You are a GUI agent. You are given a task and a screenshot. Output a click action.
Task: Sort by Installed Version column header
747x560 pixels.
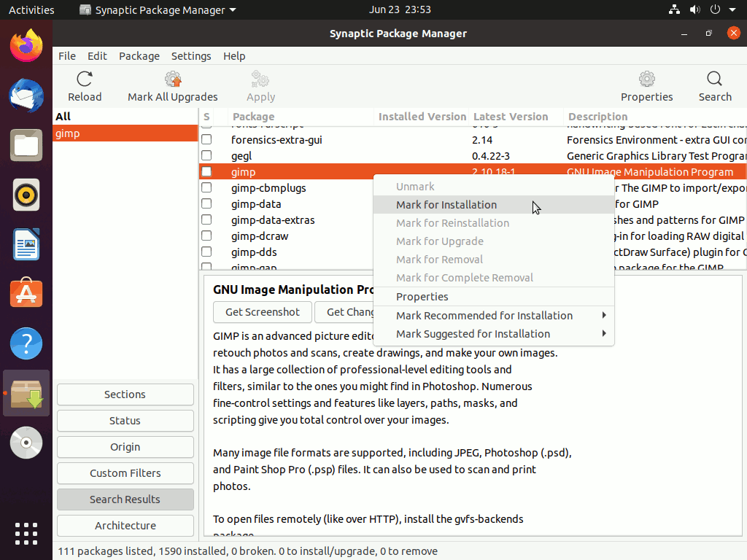pos(422,117)
